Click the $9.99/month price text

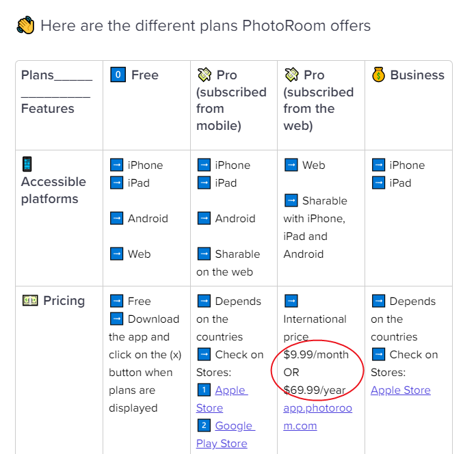[x=316, y=354]
